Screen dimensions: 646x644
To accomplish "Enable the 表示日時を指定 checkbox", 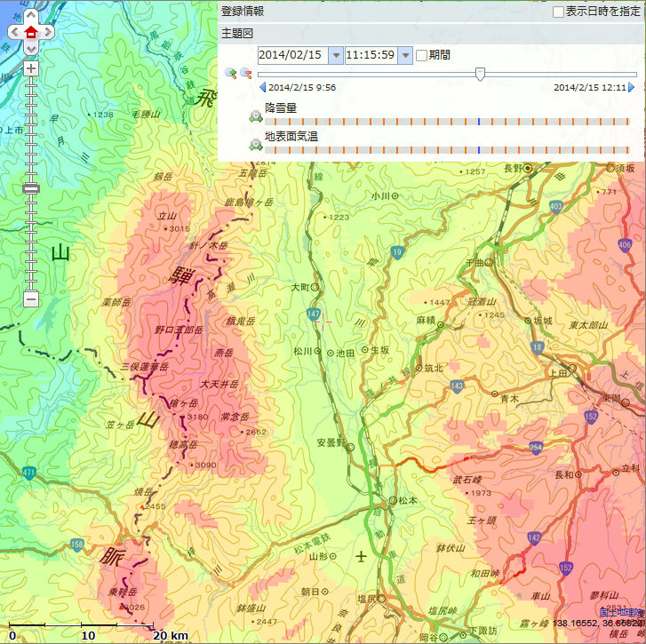I will pyautogui.click(x=558, y=12).
